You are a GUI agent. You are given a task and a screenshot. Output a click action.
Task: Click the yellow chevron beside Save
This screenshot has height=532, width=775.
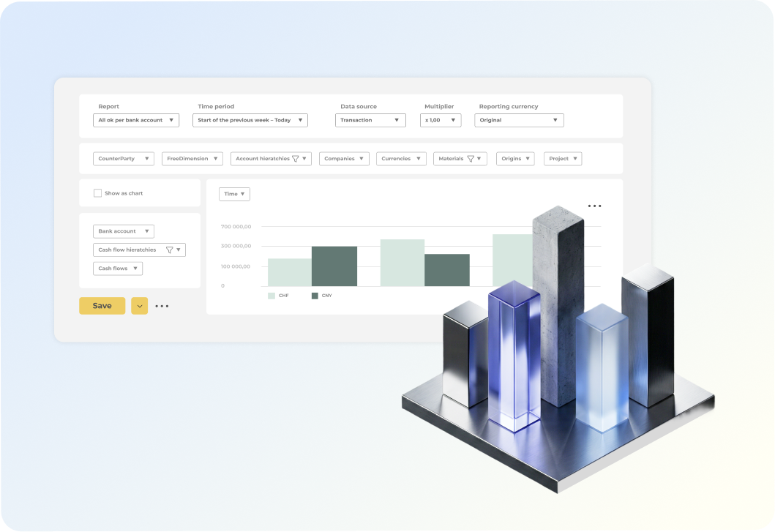tap(139, 306)
